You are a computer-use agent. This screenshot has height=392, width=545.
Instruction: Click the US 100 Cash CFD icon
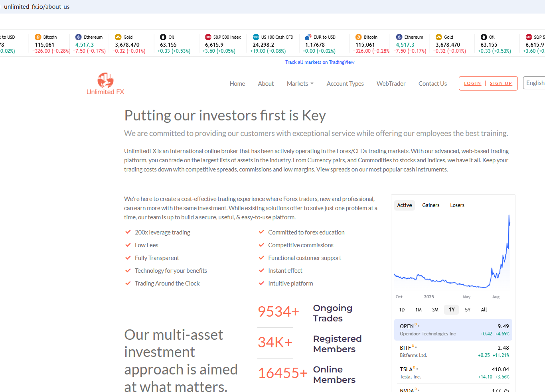[256, 37]
